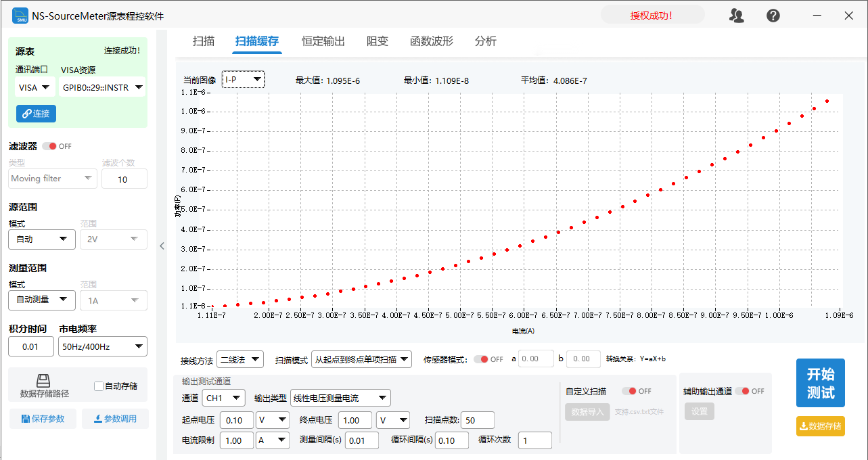Viewport: 868px width, 460px height.
Task: Open the help question mark icon
Action: click(773, 16)
